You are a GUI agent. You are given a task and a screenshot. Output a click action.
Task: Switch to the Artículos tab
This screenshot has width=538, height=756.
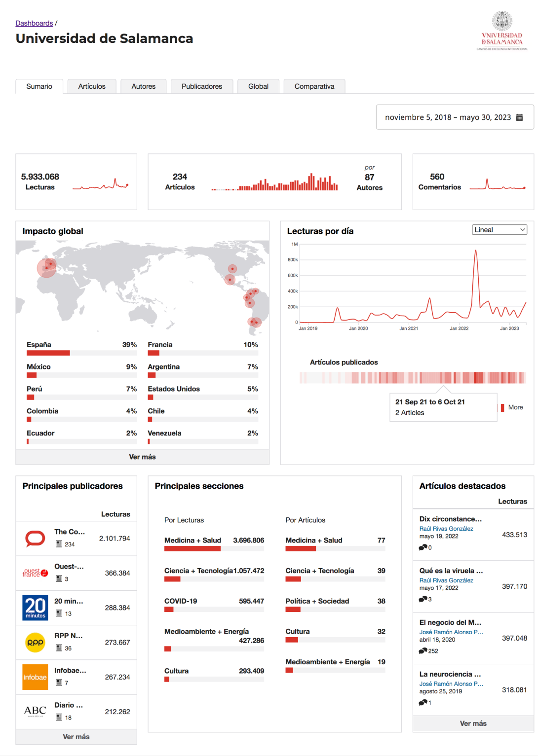pyautogui.click(x=92, y=86)
